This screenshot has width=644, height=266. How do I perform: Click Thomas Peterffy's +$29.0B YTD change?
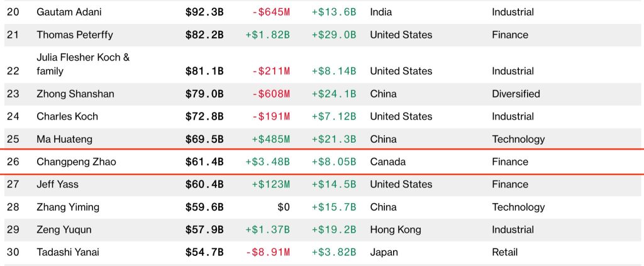(333, 35)
